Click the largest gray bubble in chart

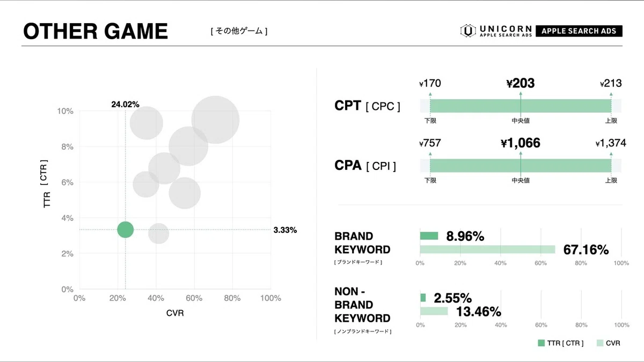click(215, 120)
